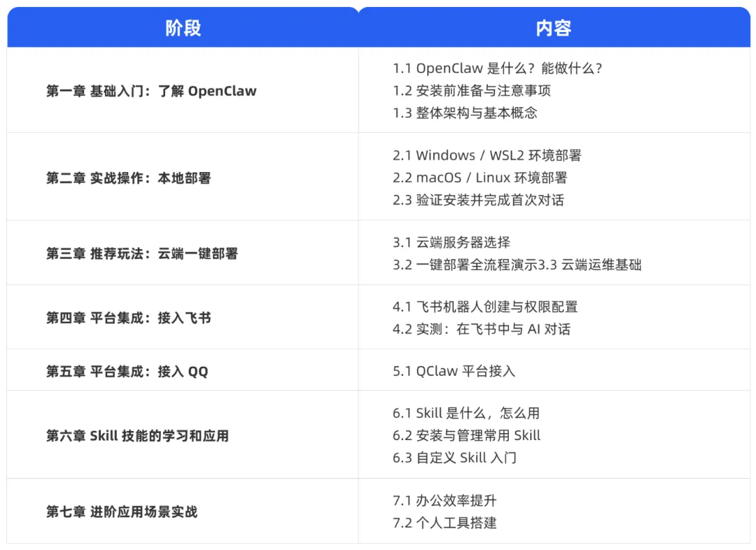The image size is (756, 550).
Task: Select 第一章 基础入门：了解 OpenClaw
Action: click(x=151, y=91)
